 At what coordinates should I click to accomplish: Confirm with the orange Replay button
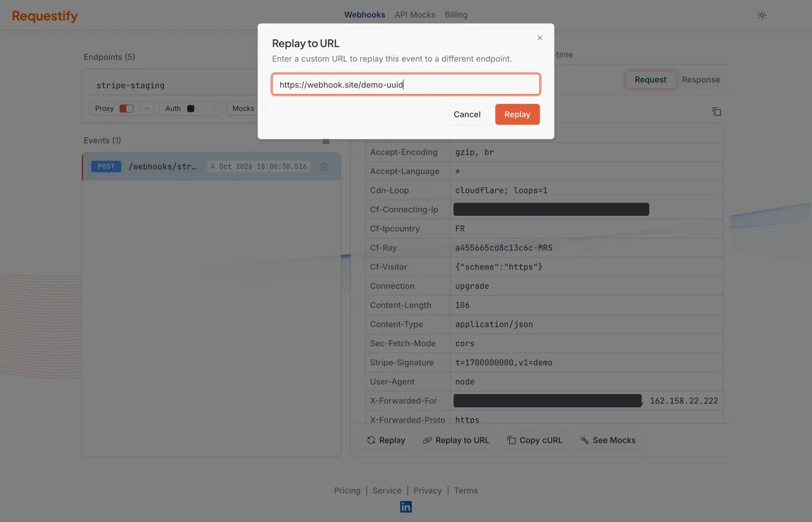point(517,114)
